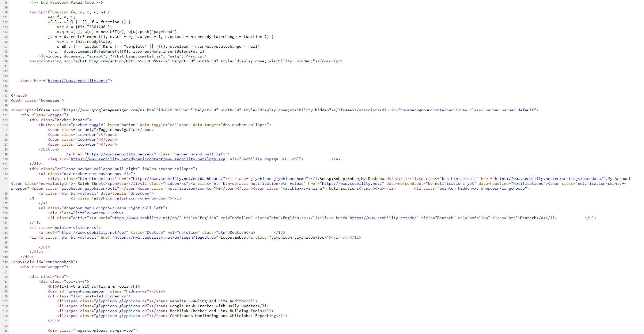Image resolution: width=644 pixels, height=334 pixels.
Task: Select the 'Toggle navigation' span line
Action: [x=101, y=130]
